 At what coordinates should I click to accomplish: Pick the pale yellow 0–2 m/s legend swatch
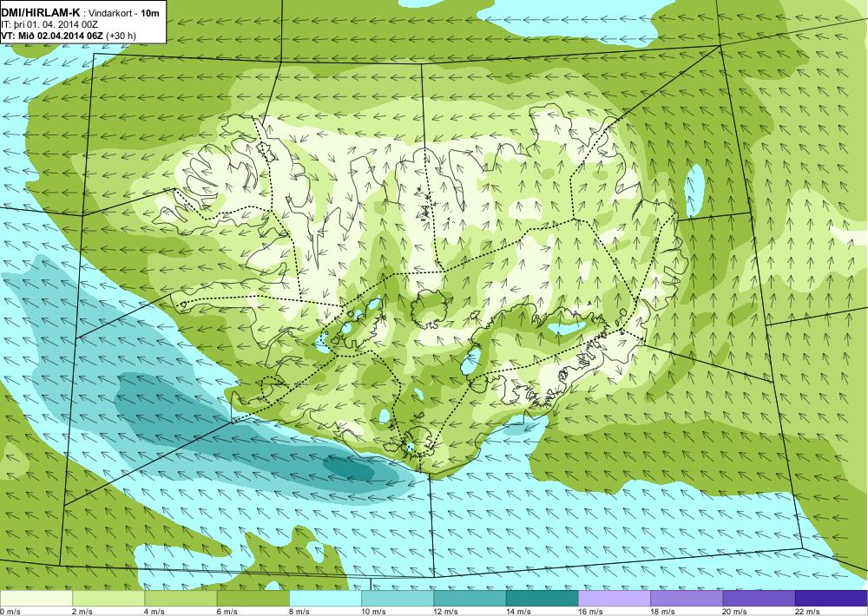pos(36,599)
